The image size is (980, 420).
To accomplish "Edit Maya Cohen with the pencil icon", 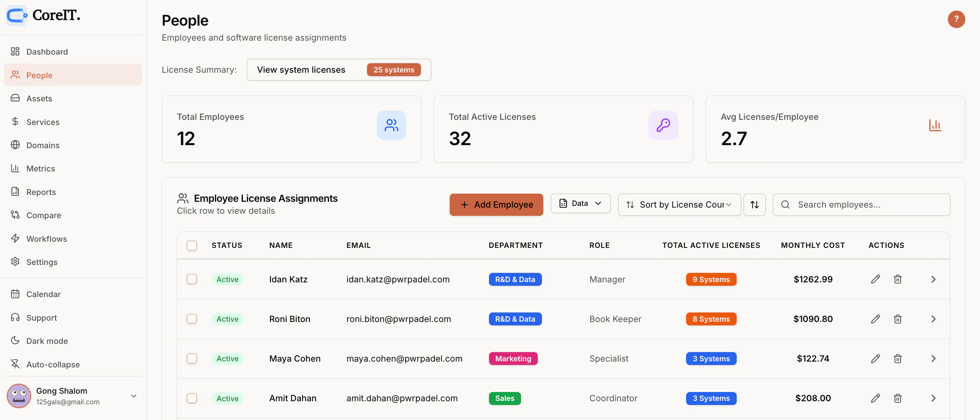I will [x=875, y=359].
